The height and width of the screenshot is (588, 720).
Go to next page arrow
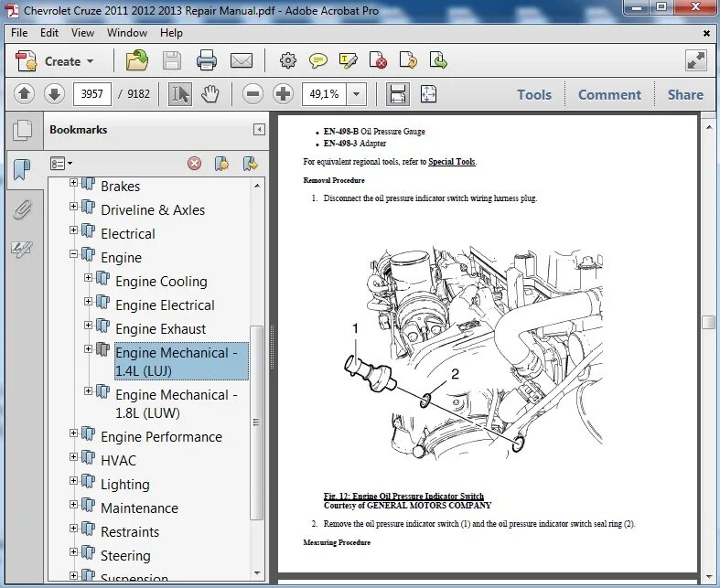click(x=54, y=94)
